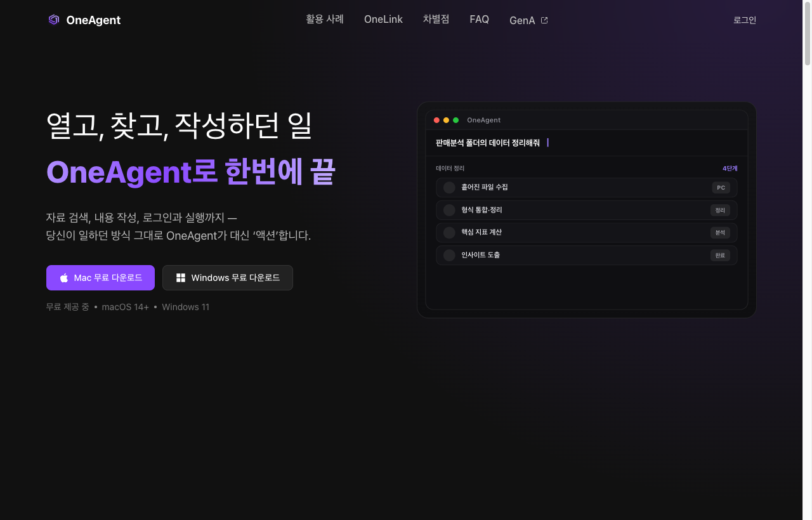Click the OneAgent logo icon in header
The width and height of the screenshot is (812, 520).
54,20
